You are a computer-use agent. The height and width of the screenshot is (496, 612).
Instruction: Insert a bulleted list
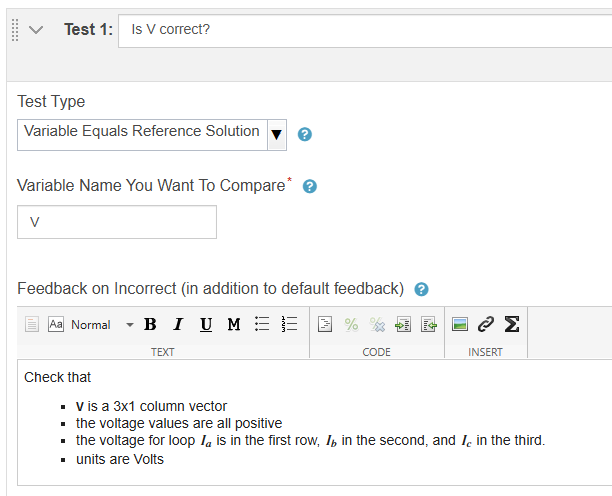coord(262,324)
